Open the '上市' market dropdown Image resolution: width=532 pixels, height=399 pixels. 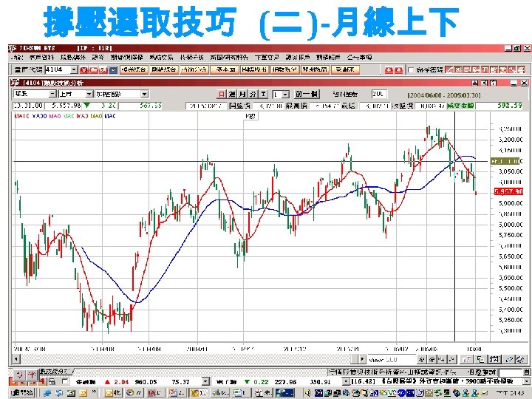(x=89, y=94)
